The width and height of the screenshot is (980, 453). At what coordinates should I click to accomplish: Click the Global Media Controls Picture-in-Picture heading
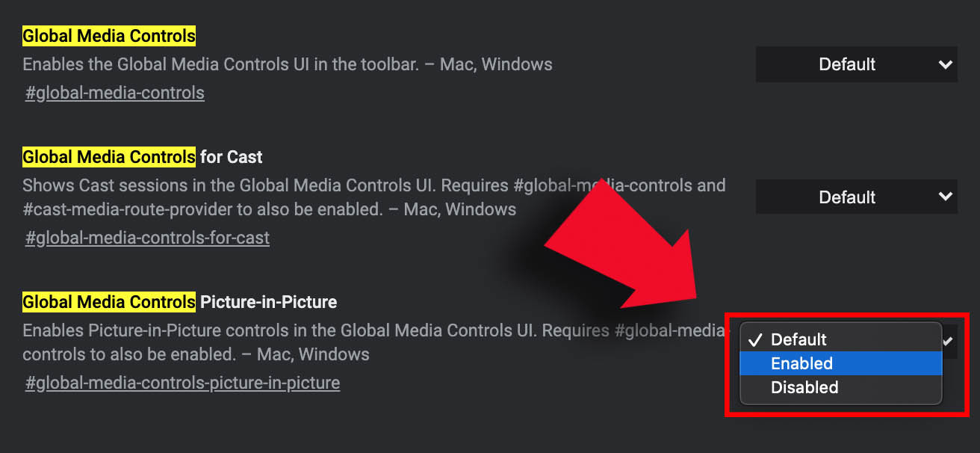coord(180,302)
